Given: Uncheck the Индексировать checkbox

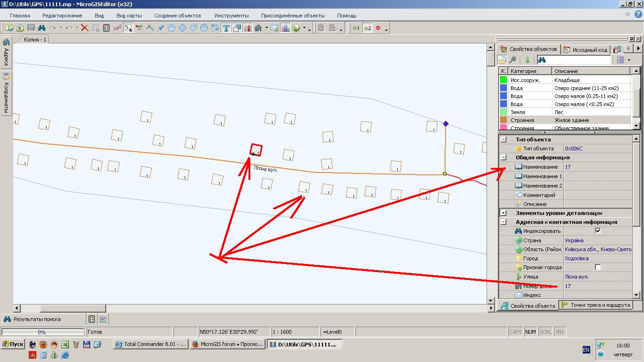Looking at the screenshot, I should point(598,231).
